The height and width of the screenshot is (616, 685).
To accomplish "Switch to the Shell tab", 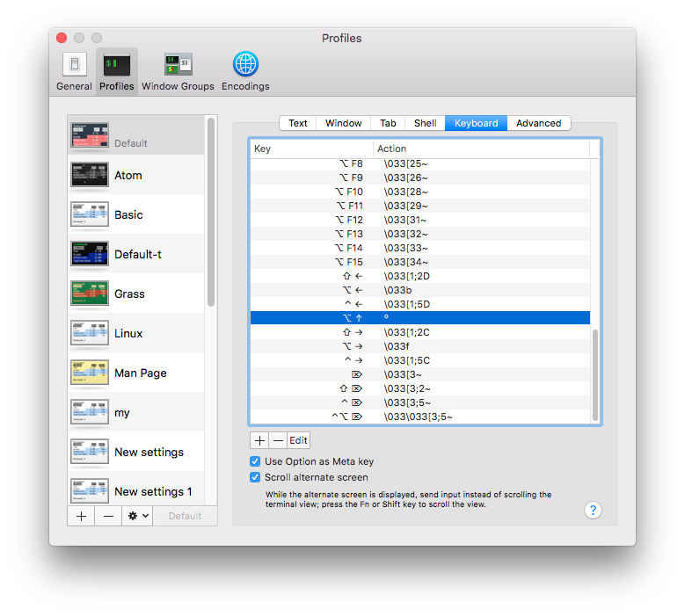I will (x=425, y=123).
